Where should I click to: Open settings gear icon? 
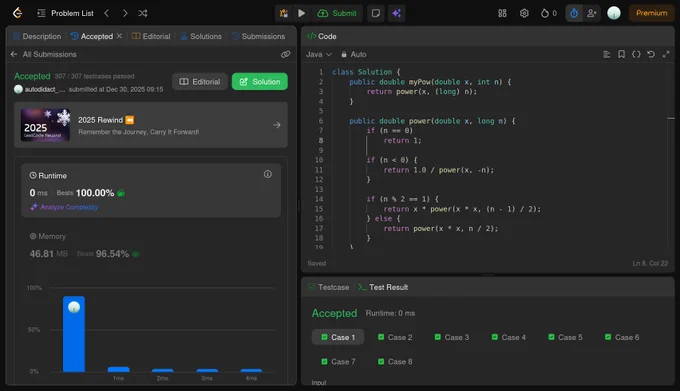coord(524,13)
